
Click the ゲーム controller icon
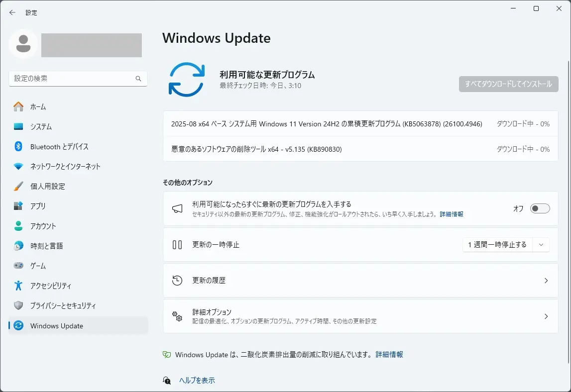pos(18,266)
